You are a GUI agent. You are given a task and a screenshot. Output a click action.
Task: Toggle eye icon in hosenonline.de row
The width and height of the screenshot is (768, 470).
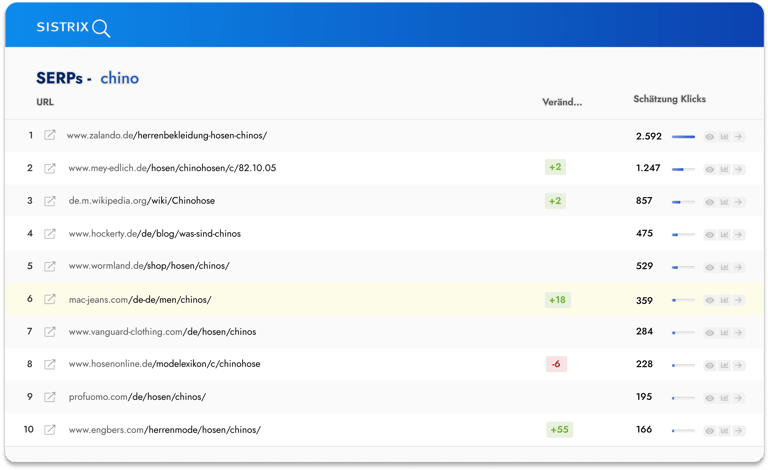[x=709, y=365]
